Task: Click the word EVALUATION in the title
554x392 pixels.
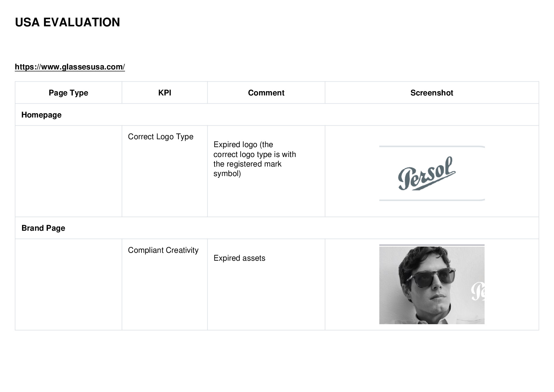Action: pos(82,22)
